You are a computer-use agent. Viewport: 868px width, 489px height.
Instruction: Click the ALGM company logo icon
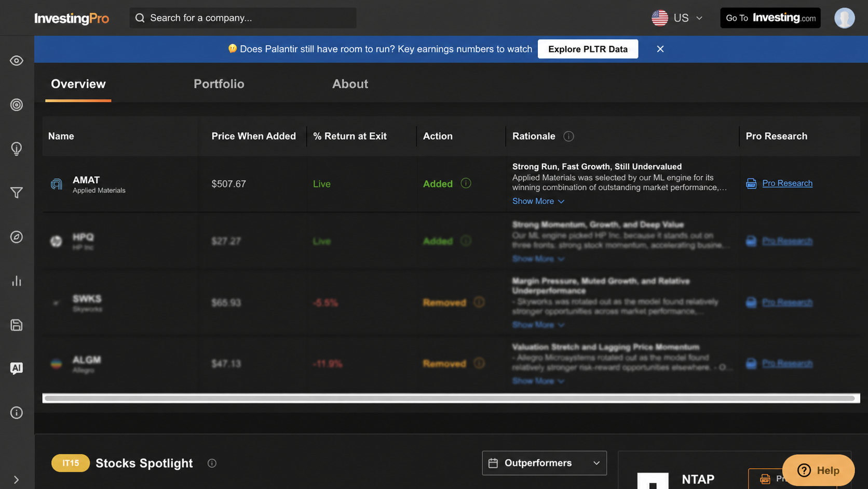(56, 364)
